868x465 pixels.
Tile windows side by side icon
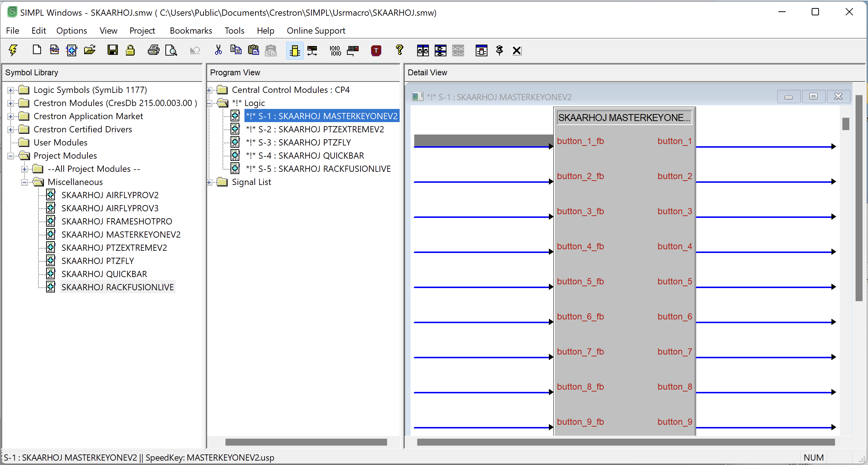(423, 50)
